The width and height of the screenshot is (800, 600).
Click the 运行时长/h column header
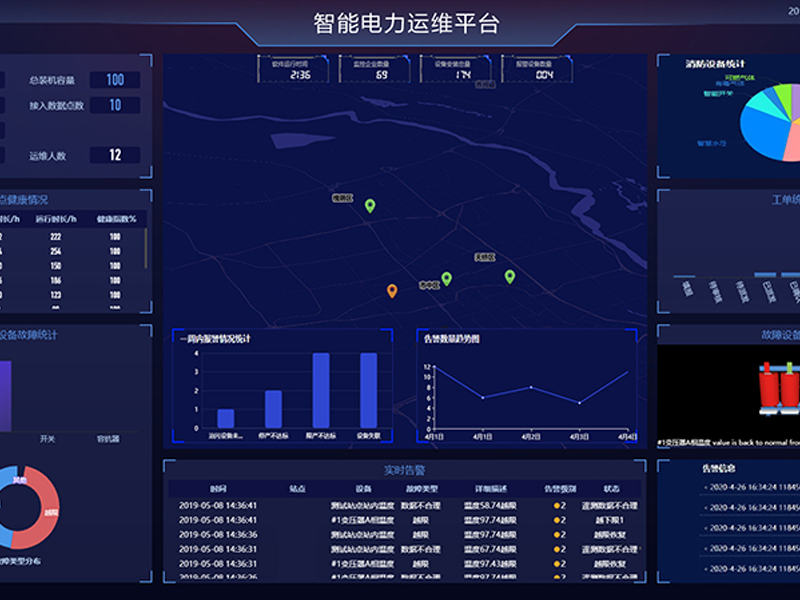(56, 219)
